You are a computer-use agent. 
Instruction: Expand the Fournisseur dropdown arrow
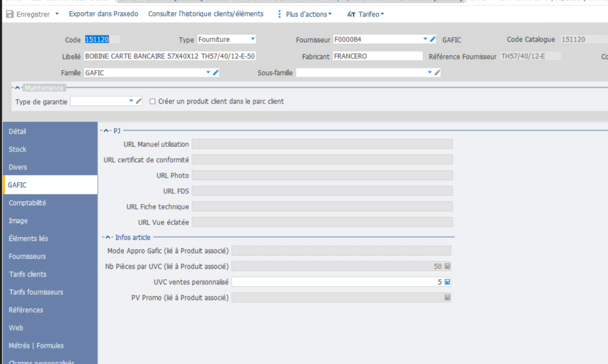(x=425, y=39)
